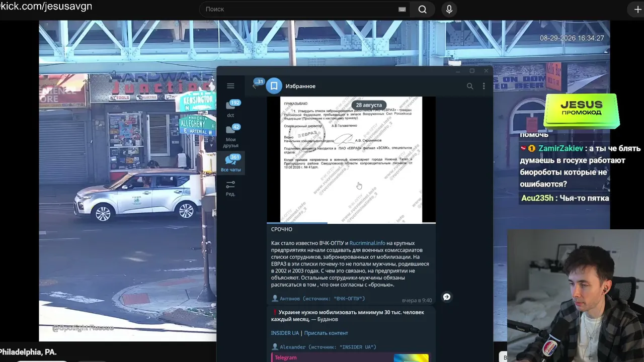Click the Alexander INSIDER UA signature line
Image resolution: width=644 pixels, height=362 pixels.
[x=324, y=347]
